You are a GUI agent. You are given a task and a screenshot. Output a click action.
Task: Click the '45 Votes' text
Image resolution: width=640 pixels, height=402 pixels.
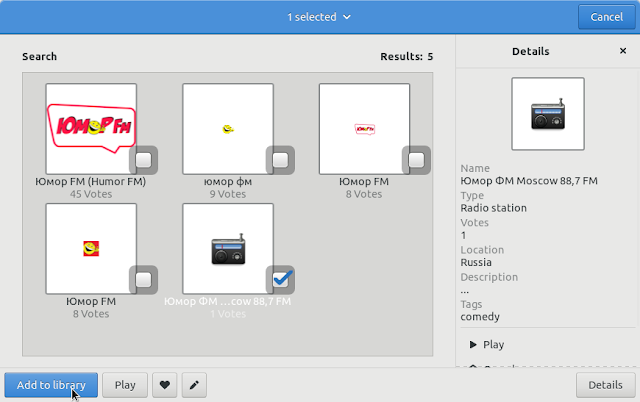pyautogui.click(x=91, y=194)
